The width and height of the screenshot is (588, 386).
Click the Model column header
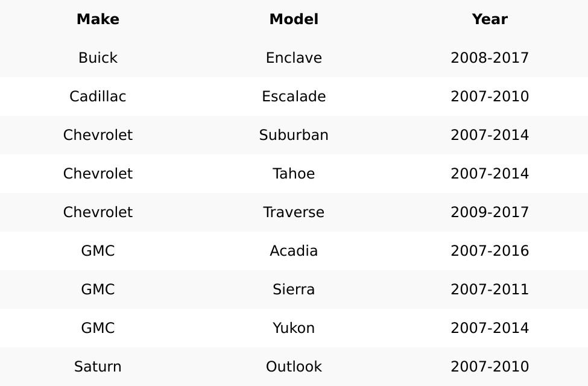click(x=294, y=19)
